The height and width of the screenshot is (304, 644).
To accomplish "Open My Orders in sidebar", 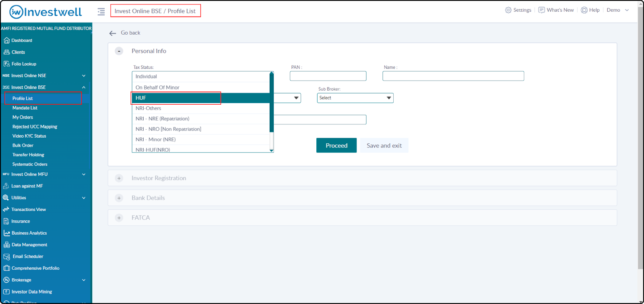I will (23, 117).
